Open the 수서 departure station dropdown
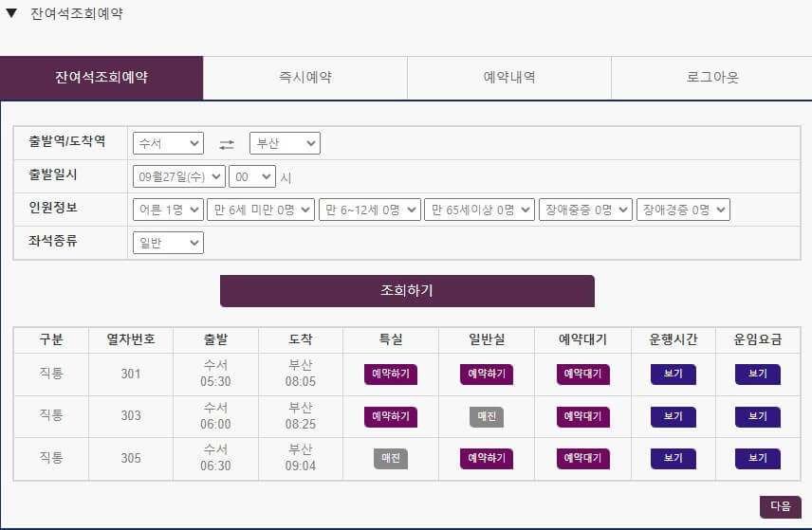812x530 pixels. tap(168, 143)
